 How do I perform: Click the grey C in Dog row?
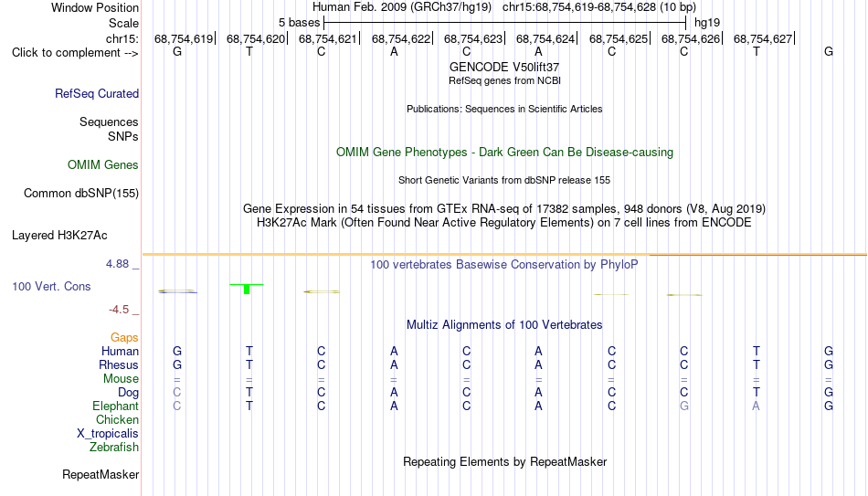coord(177,392)
